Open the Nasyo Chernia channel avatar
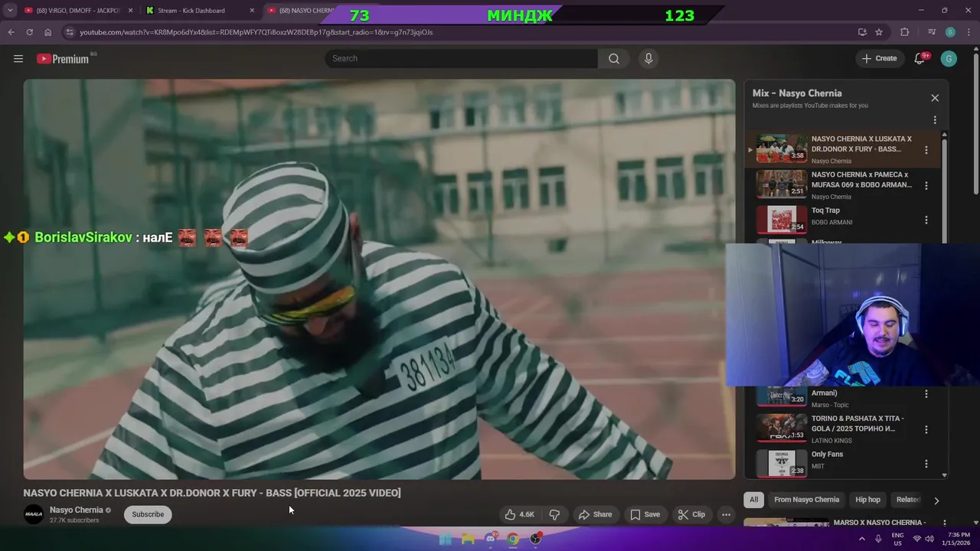The image size is (980, 551). click(34, 514)
